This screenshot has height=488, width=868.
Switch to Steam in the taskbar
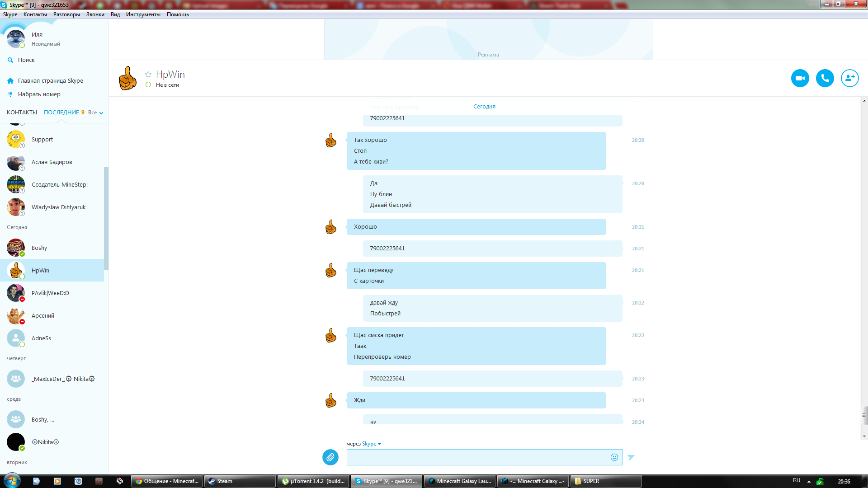pos(240,481)
